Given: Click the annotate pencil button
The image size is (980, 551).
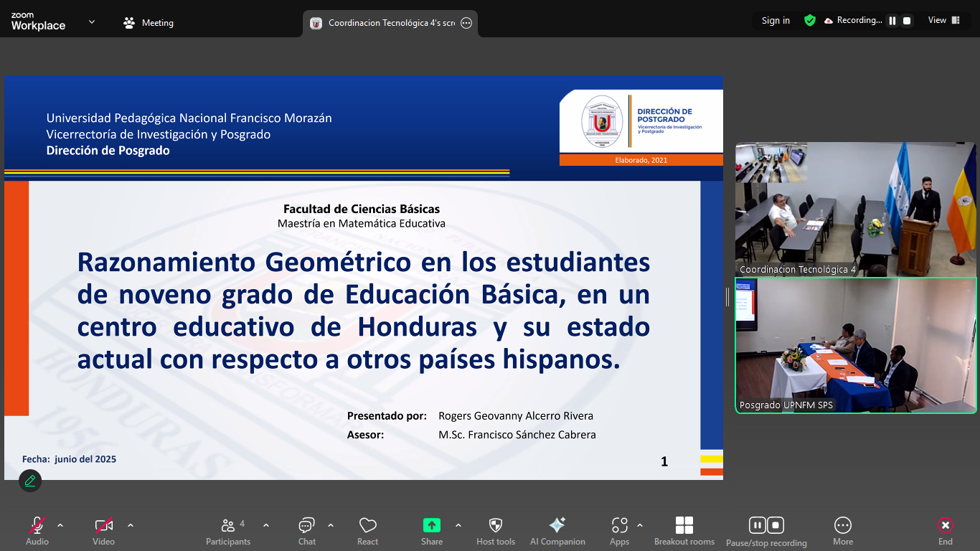Looking at the screenshot, I should (x=30, y=481).
